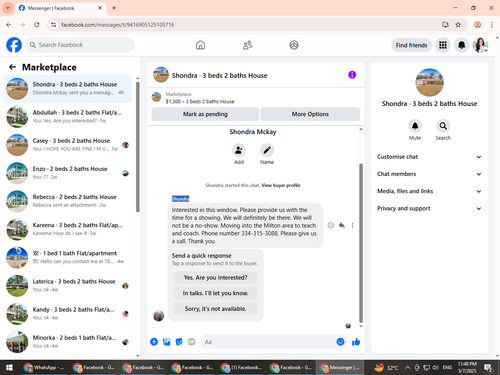500x375 pixels.
Task: Open more options dots beside message
Action: [352, 225]
